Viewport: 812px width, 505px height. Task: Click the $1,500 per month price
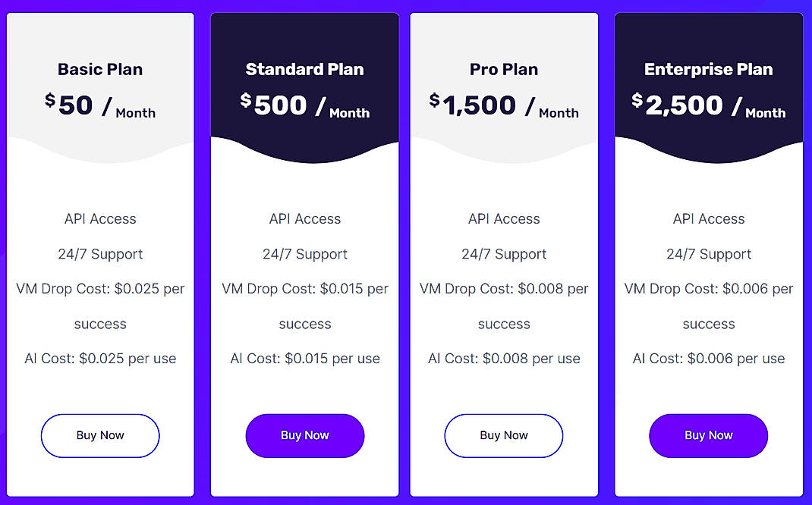pos(503,105)
